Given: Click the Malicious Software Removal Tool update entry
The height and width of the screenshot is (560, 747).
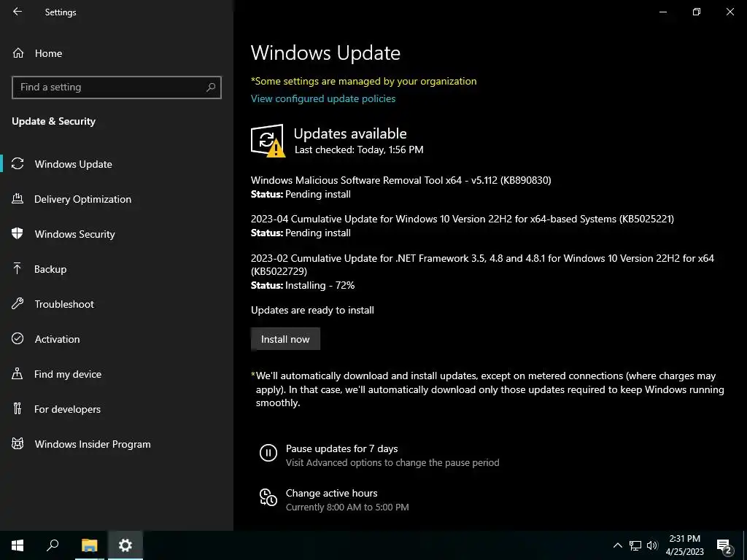Looking at the screenshot, I should 400,180.
